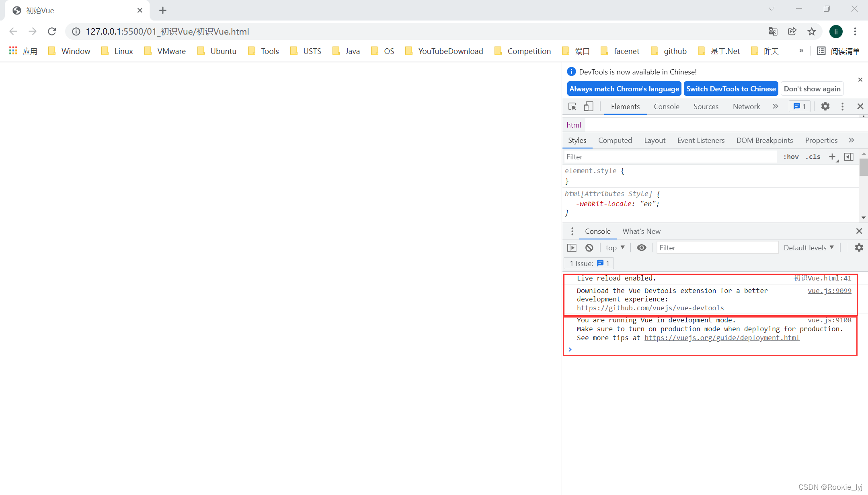
Task: Open source link vue.js:9099
Action: pyautogui.click(x=829, y=291)
